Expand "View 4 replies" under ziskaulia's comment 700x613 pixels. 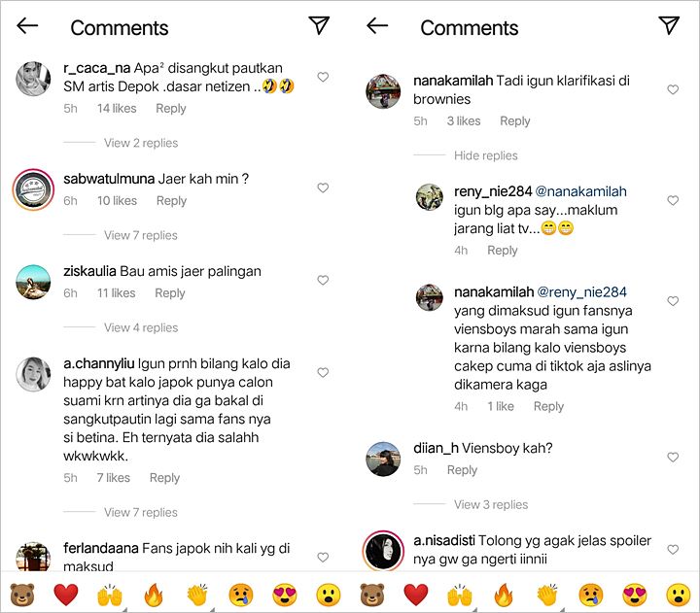click(141, 327)
